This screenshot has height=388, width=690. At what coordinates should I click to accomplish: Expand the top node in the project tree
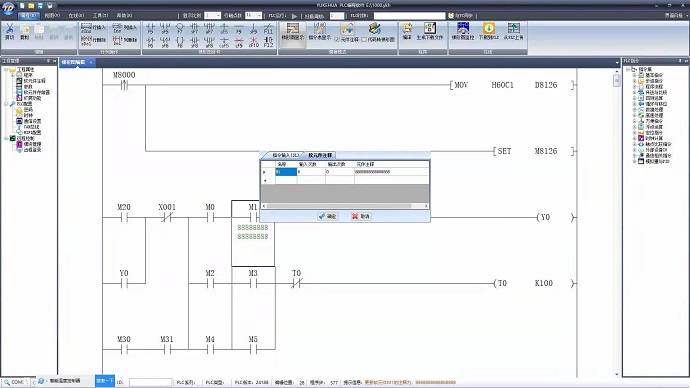(6, 70)
